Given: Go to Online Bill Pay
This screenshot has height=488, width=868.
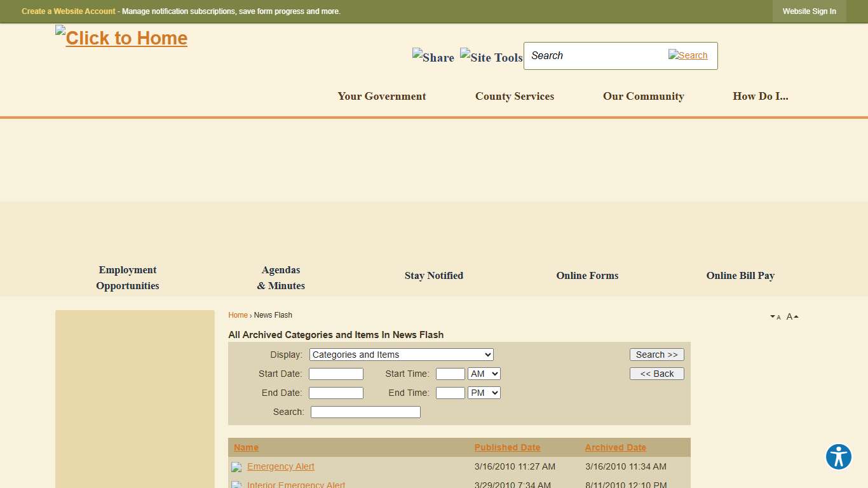Looking at the screenshot, I should click(x=740, y=276).
